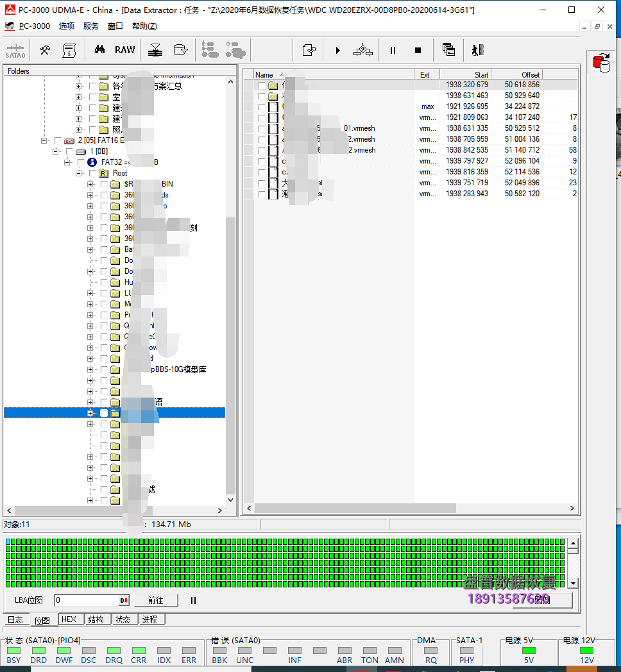Click the exit running-man icon

(477, 50)
